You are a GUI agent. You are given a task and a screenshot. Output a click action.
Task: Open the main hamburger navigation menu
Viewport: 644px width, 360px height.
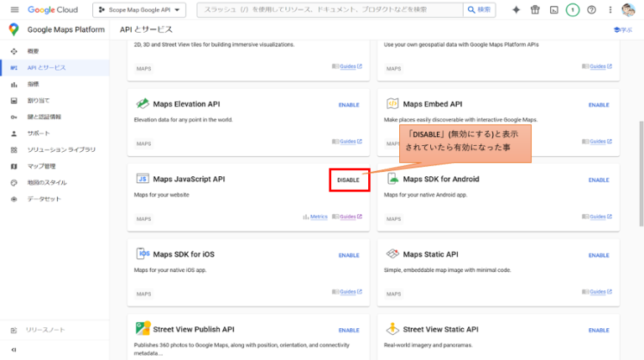tap(14, 10)
